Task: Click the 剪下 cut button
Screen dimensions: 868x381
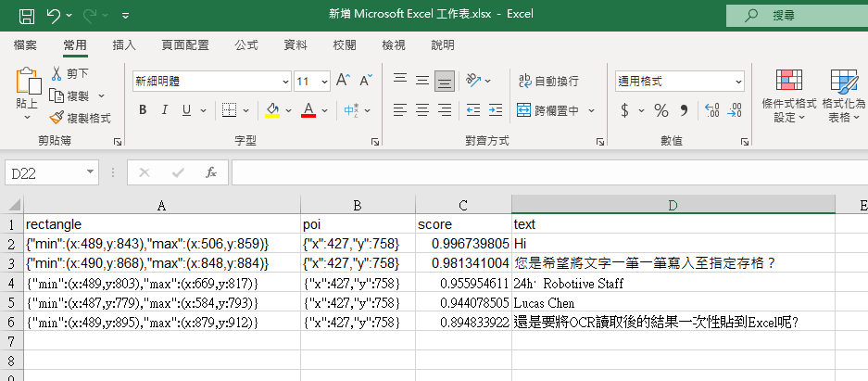Action: (69, 73)
